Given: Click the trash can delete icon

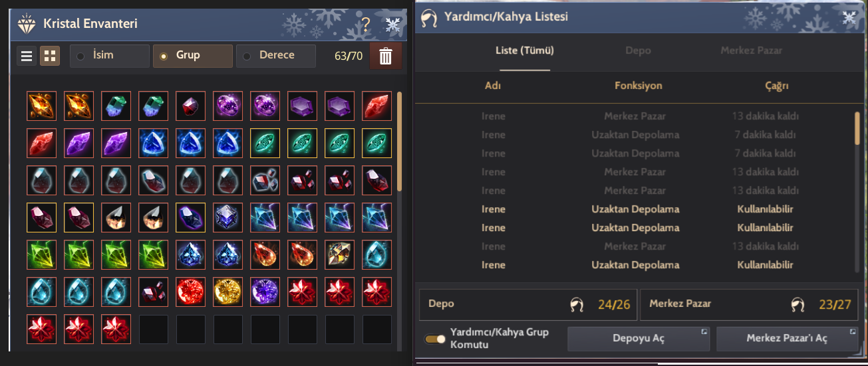Looking at the screenshot, I should 386,56.
